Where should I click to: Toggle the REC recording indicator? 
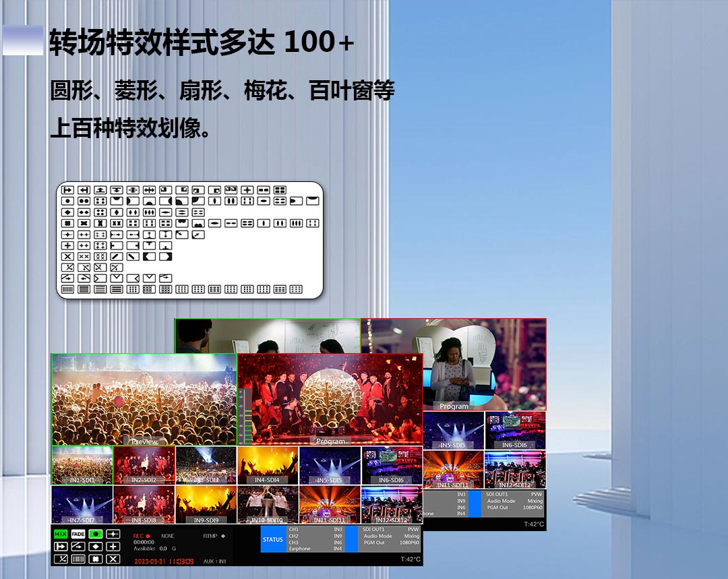click(142, 536)
